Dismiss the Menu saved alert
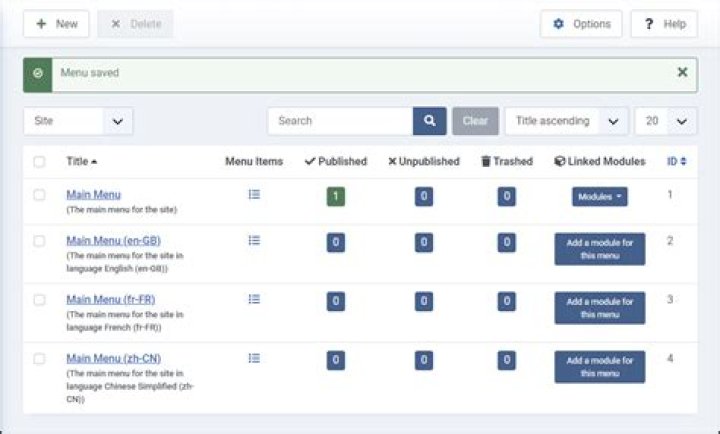The width and height of the screenshot is (720, 434). coord(682,72)
